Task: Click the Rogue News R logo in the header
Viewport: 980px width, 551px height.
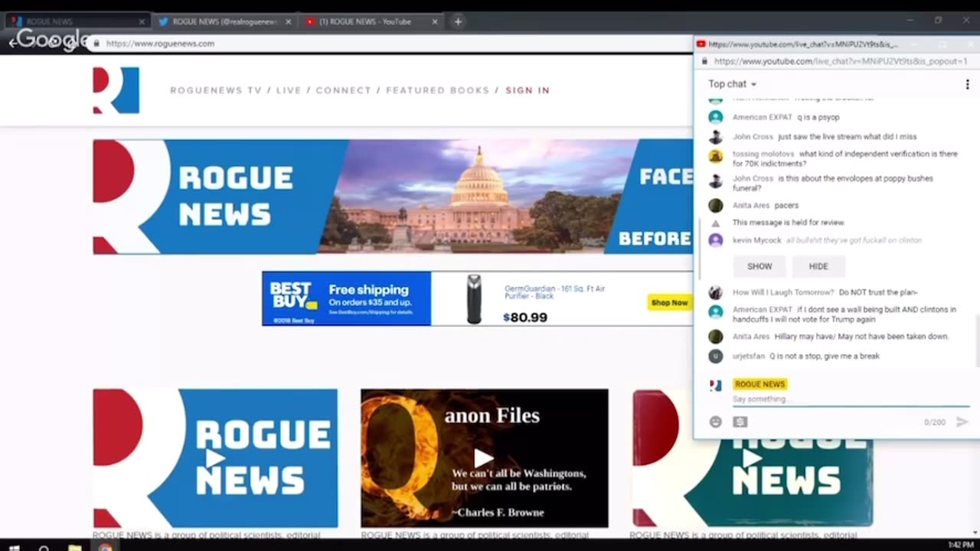Action: 116,90
